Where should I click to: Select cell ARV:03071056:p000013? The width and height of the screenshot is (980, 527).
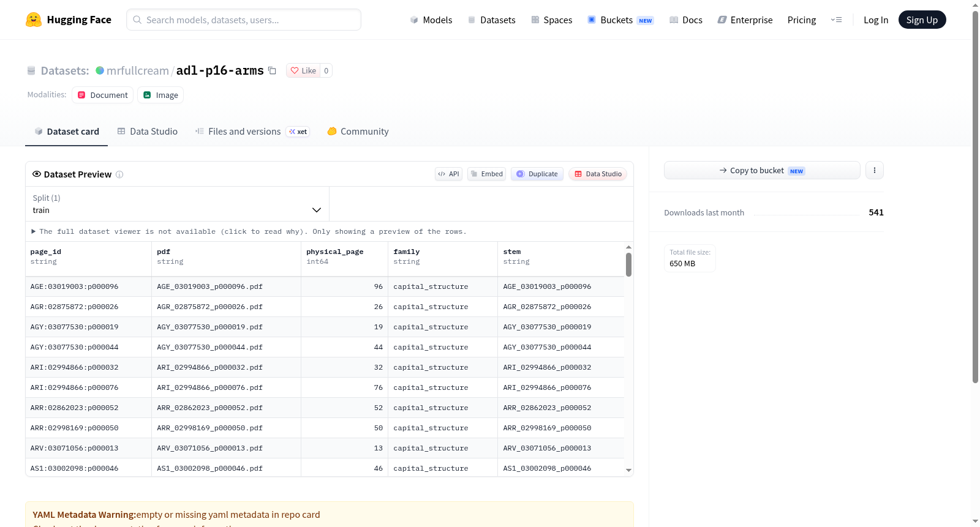89,448
